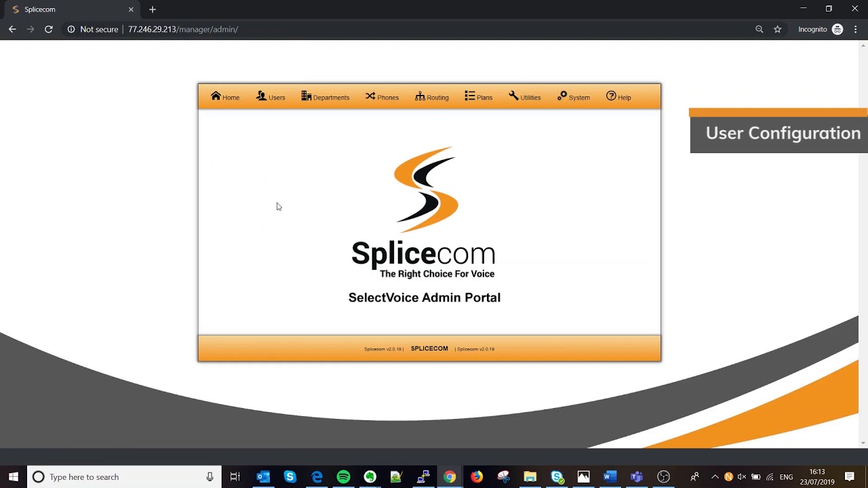Click the person icon beside Users
The height and width of the screenshot is (488, 868).
click(261, 96)
